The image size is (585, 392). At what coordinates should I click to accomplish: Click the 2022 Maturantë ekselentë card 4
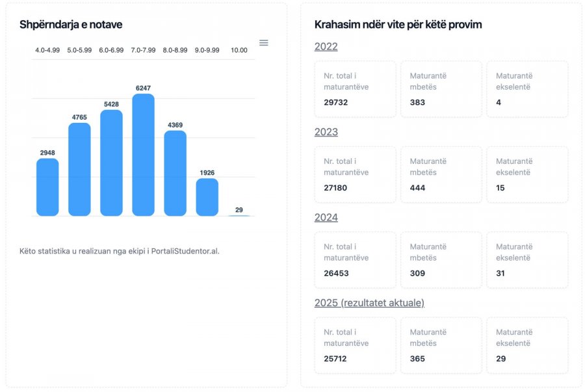528,89
